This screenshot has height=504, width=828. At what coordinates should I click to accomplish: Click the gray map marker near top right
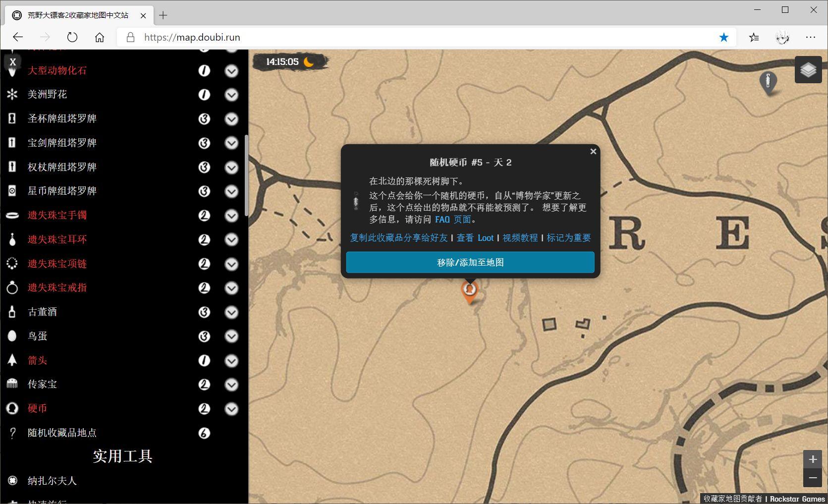click(768, 83)
